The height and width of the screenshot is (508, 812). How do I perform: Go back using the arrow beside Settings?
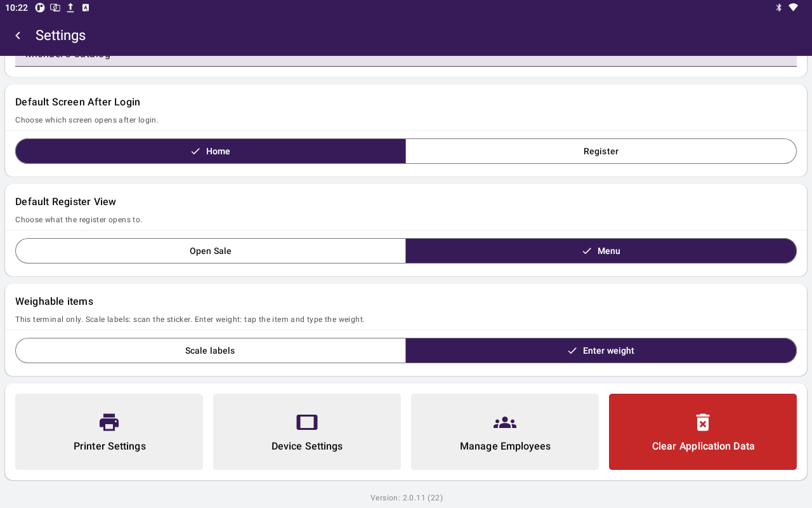[18, 36]
